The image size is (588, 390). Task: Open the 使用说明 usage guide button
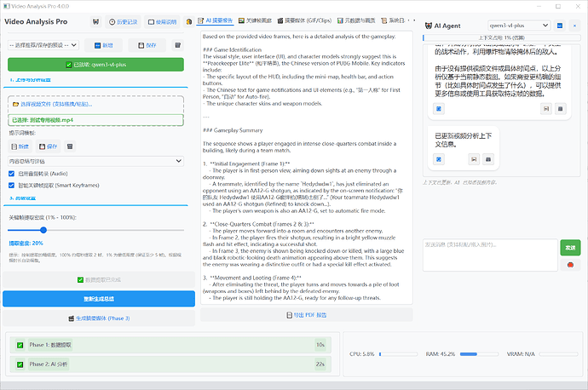click(x=162, y=22)
